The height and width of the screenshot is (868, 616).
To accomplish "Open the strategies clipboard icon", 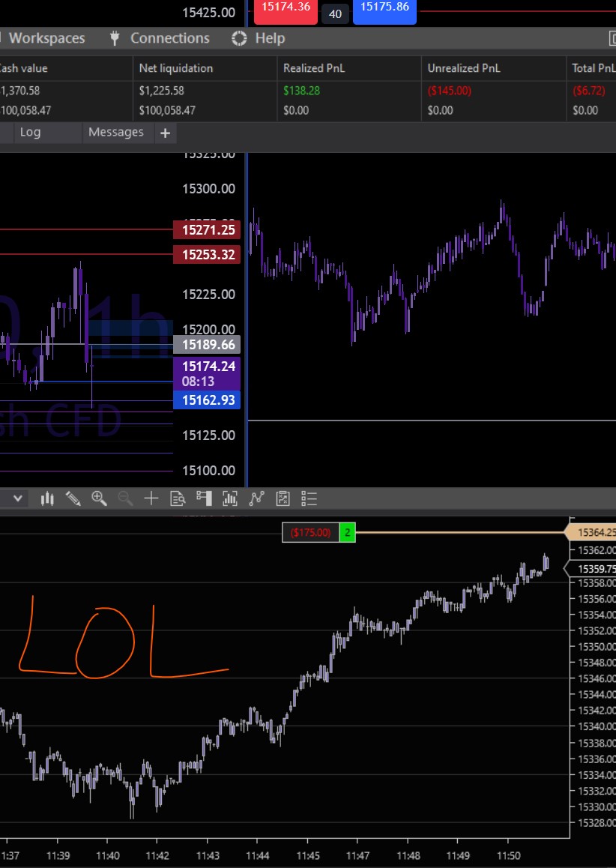I will pyautogui.click(x=283, y=498).
